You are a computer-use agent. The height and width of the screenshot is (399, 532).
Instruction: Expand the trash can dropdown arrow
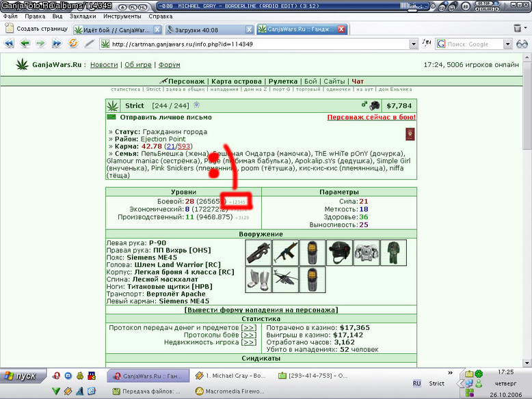pyautogui.click(x=526, y=28)
